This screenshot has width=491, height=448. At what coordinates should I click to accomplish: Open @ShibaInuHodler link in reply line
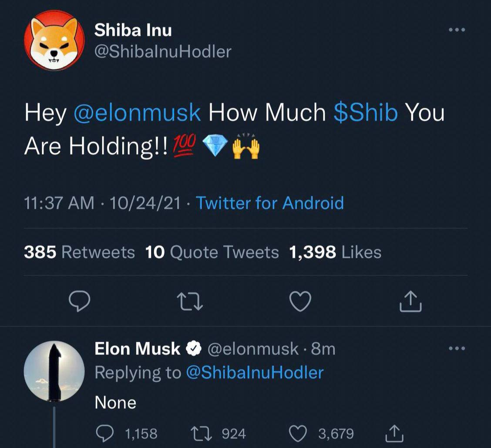(x=255, y=373)
